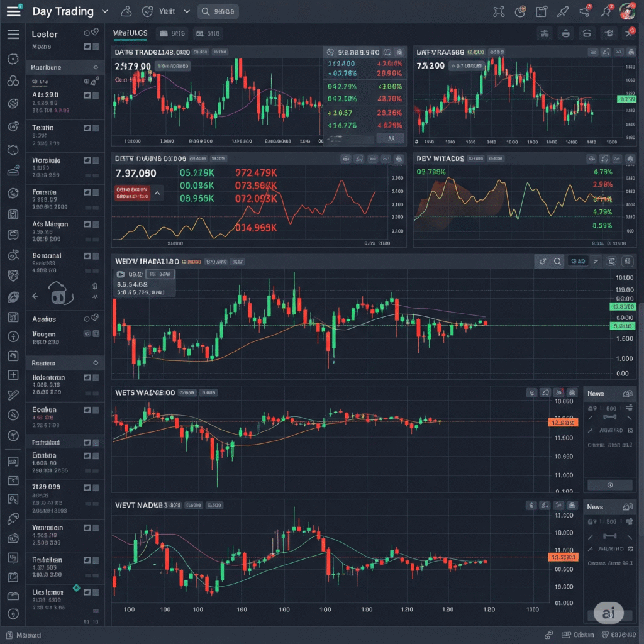Open the News feed icon beside the News header

pyautogui.click(x=628, y=394)
